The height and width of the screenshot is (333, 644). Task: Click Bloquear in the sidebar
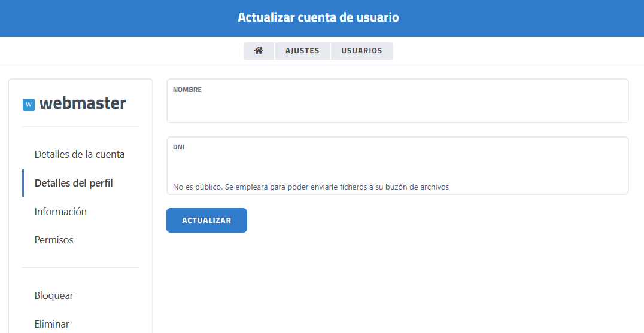54,295
